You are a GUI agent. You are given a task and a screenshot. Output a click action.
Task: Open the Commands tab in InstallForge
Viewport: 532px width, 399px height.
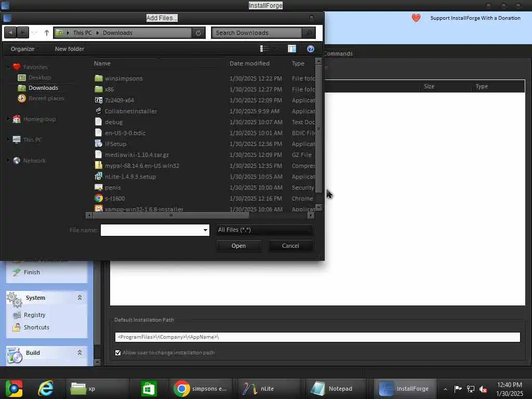pyautogui.click(x=338, y=54)
